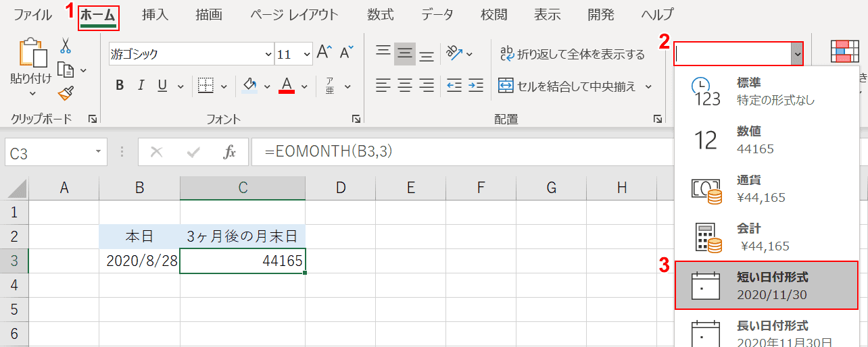868x347 pixels.
Task: Open Name Box dropdown arrow
Action: pos(99,153)
